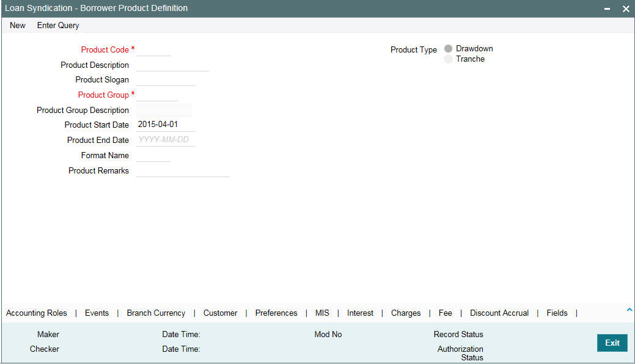Select the Tranche product type
Image resolution: width=635 pixels, height=364 pixels.
point(448,59)
